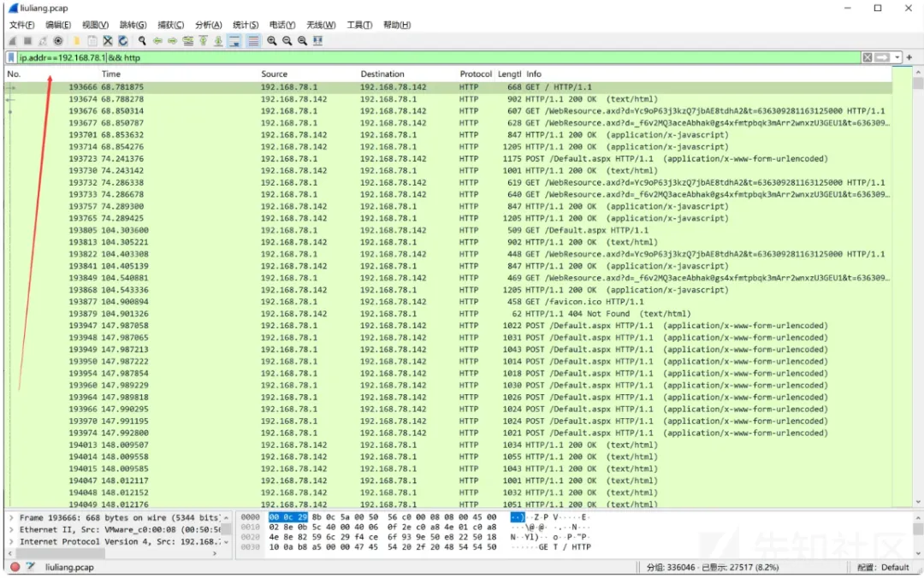This screenshot has height=578, width=924.
Task: Click the filter bookmark icon
Action: pos(11,58)
